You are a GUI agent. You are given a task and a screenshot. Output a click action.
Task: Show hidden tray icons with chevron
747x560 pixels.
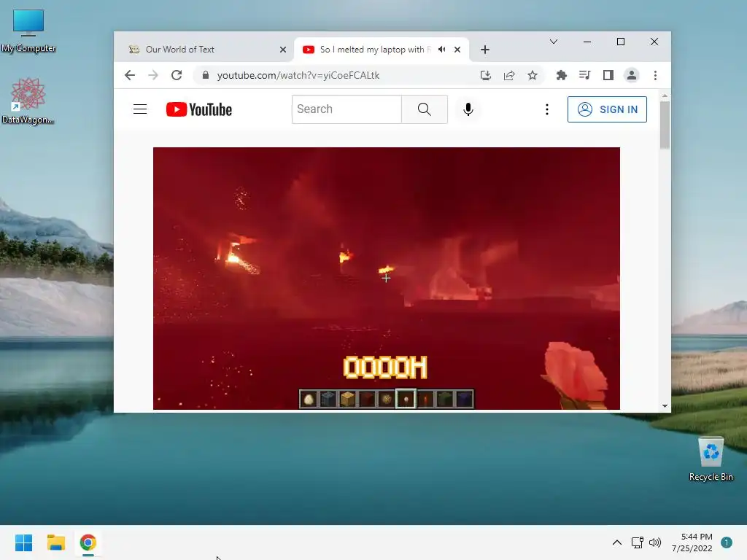(617, 542)
